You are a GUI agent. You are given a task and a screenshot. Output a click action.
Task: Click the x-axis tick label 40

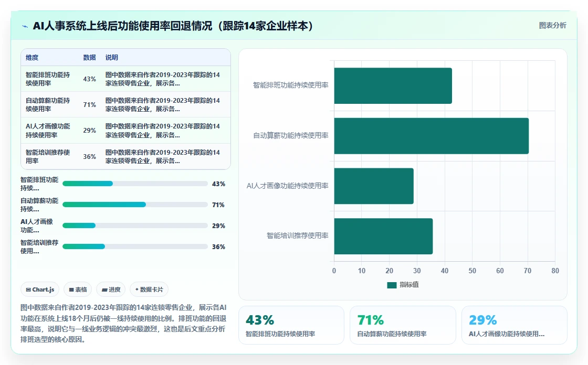444,271
